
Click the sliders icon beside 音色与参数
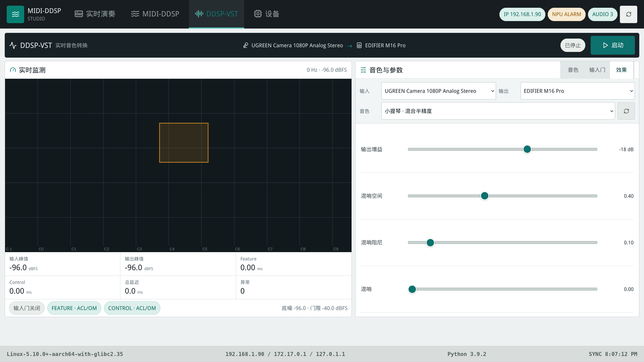363,70
